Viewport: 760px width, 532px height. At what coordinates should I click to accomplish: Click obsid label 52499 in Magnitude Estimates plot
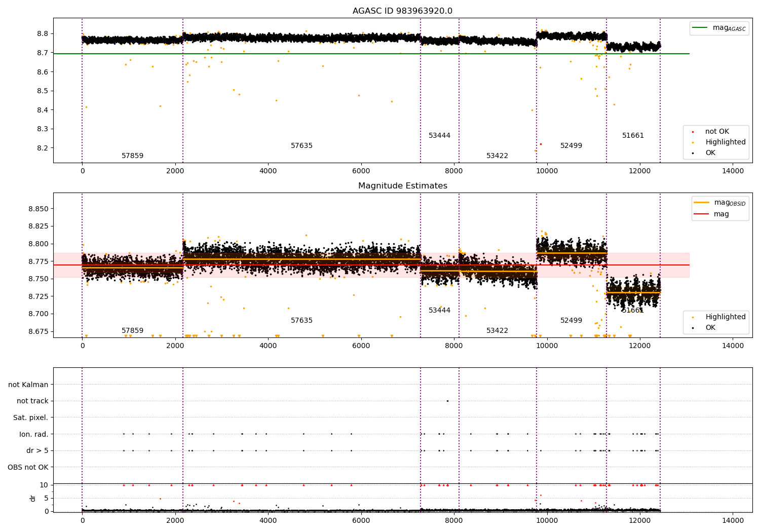(571, 321)
